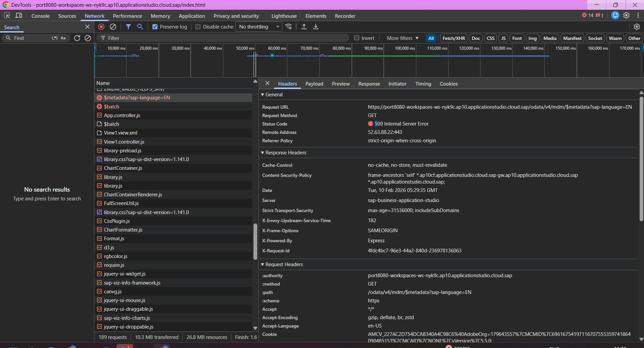Click the stop recording network log icon
644x348 pixels.
101,27
